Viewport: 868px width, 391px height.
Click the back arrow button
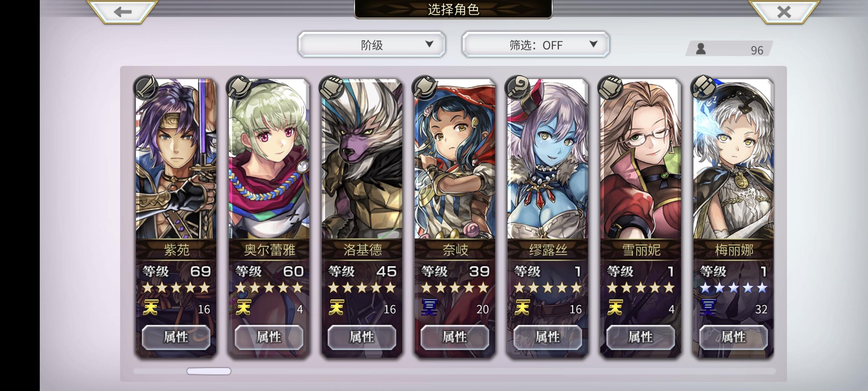(123, 12)
